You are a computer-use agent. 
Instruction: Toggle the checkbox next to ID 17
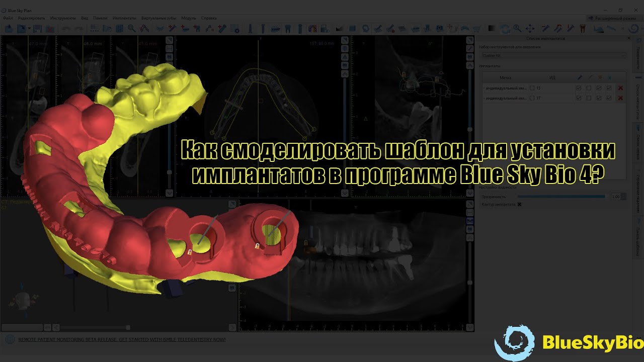pyautogui.click(x=532, y=98)
